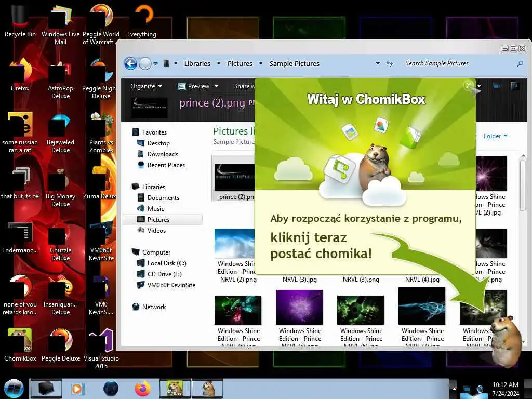Screen dimensions: 532x399
Task: Click the address bar refresh icon
Action: (x=390, y=63)
